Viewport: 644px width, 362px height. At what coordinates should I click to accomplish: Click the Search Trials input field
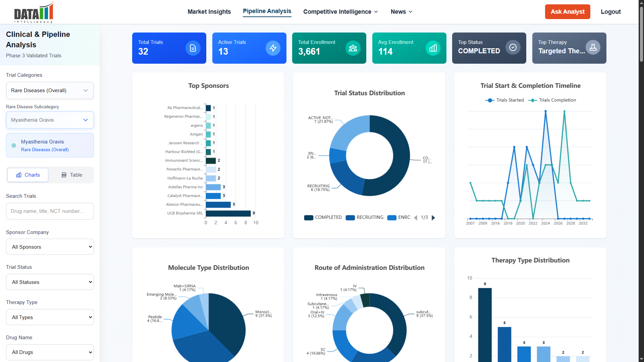coord(50,211)
